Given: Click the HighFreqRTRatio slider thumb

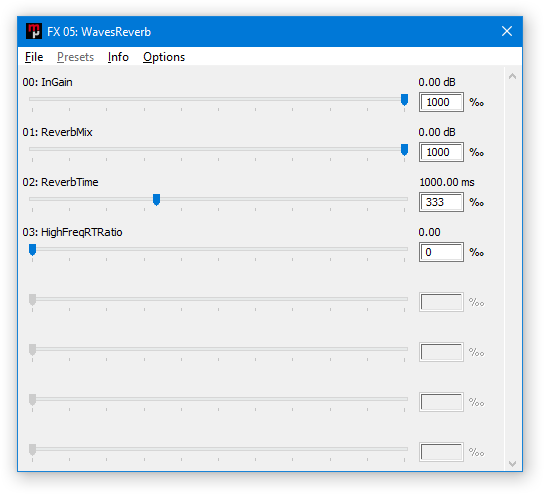Looking at the screenshot, I should coord(32,250).
